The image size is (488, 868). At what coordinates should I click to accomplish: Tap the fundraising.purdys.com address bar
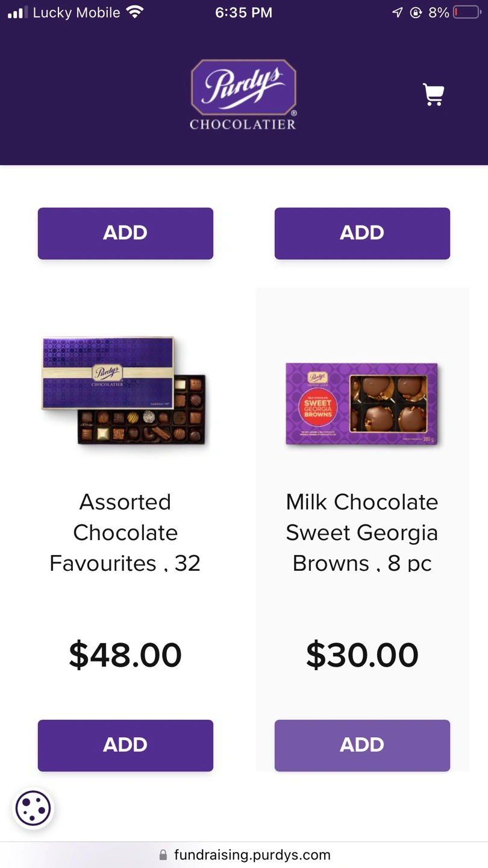[x=244, y=855]
